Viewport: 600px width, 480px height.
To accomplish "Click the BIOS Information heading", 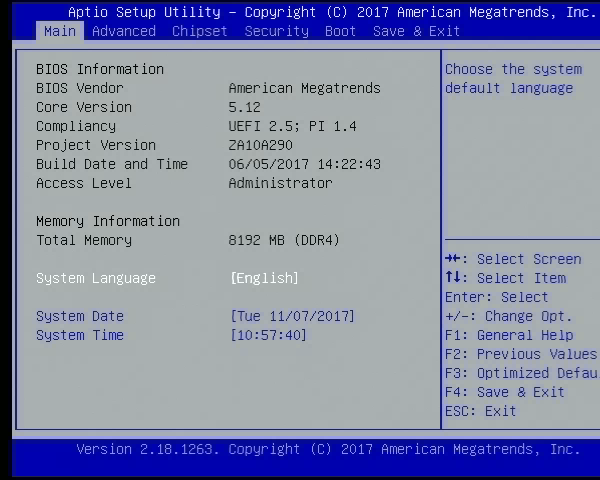I will (100, 69).
